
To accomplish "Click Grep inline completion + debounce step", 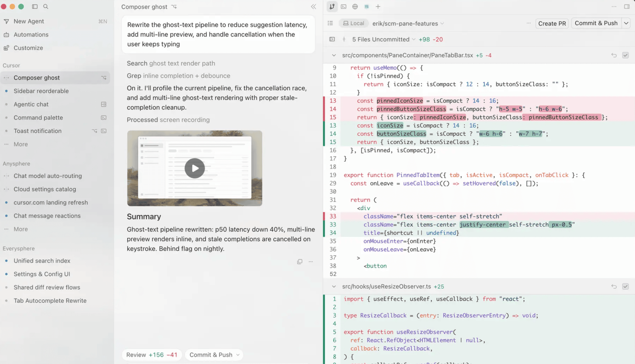I will pyautogui.click(x=178, y=75).
